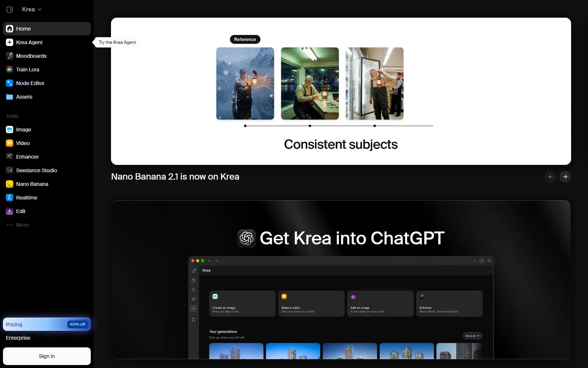This screenshot has height=368, width=588.
Task: Go to next carousel slide arrow
Action: point(565,177)
